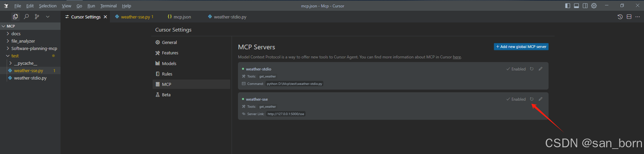
Task: Open the Terminal menu
Action: (108, 6)
